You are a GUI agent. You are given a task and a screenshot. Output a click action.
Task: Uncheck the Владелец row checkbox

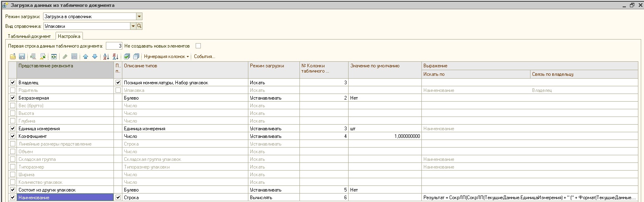12,82
